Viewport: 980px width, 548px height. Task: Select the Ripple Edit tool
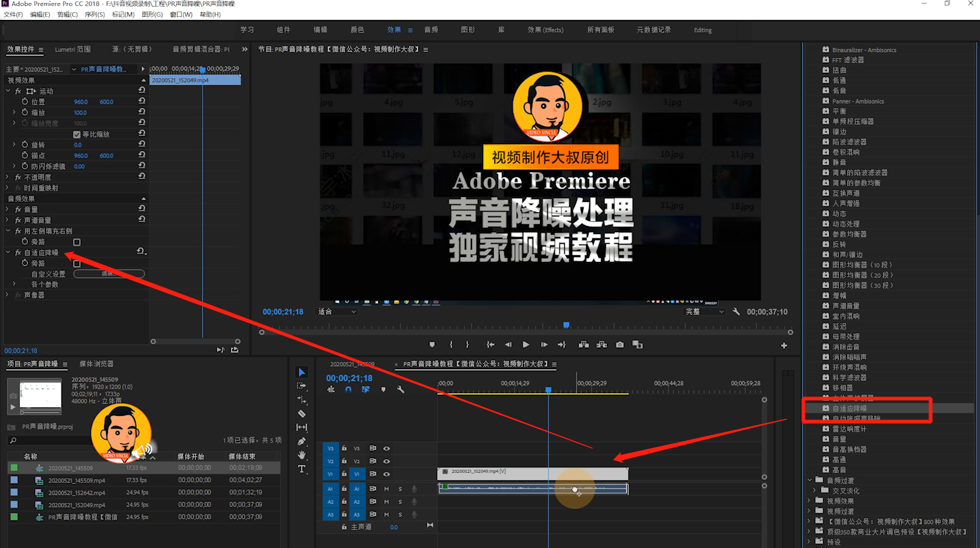point(302,400)
